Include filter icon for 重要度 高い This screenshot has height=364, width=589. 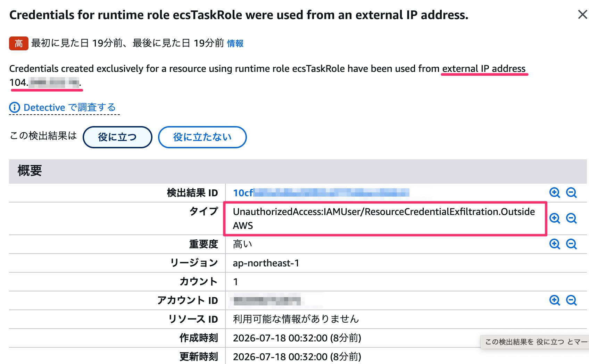pyautogui.click(x=555, y=244)
